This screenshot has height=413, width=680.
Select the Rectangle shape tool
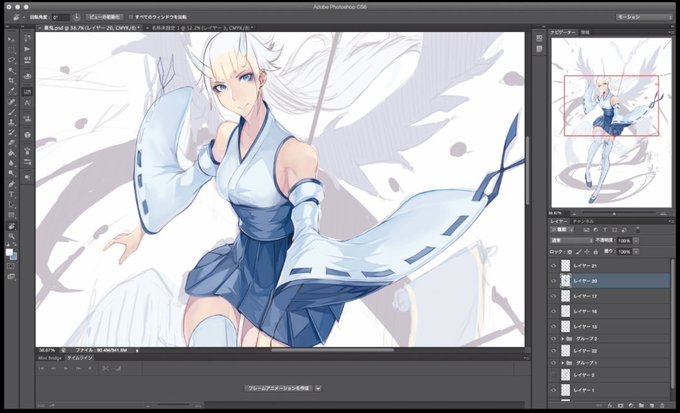click(12, 216)
